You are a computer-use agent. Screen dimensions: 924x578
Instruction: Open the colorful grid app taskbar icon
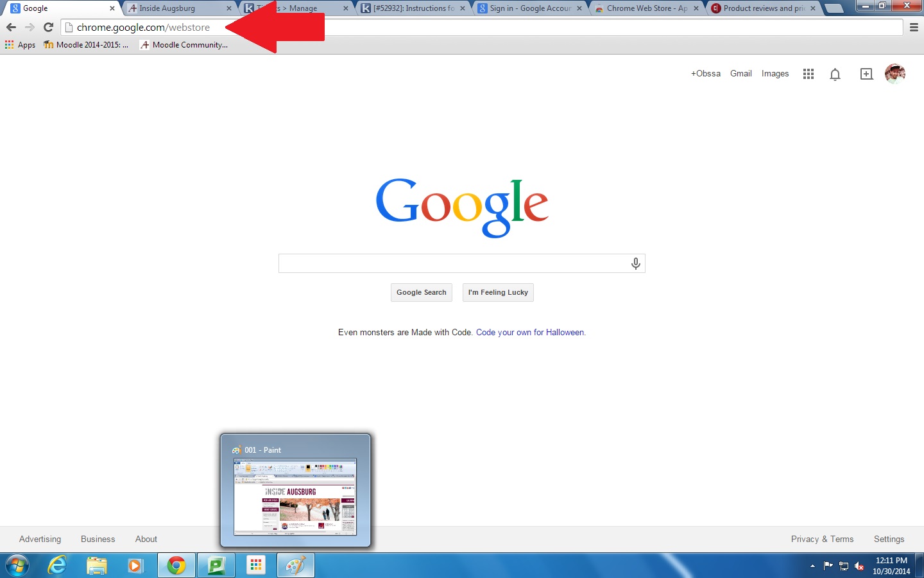(256, 566)
